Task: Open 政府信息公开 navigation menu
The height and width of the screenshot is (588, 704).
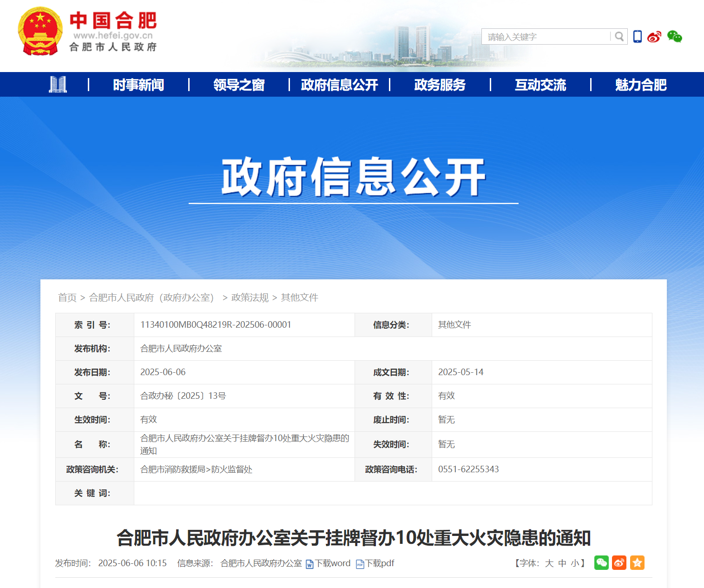Action: coord(339,85)
